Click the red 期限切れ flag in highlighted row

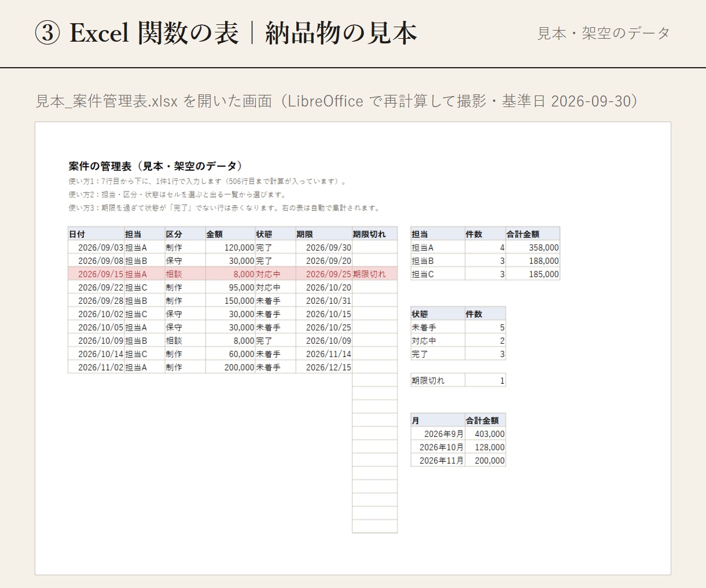[374, 274]
